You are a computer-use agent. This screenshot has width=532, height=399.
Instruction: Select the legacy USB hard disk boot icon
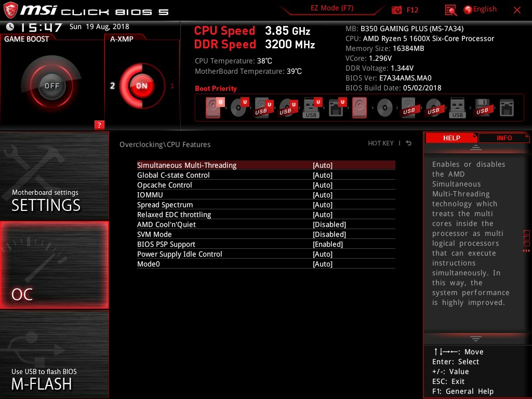tap(409, 108)
